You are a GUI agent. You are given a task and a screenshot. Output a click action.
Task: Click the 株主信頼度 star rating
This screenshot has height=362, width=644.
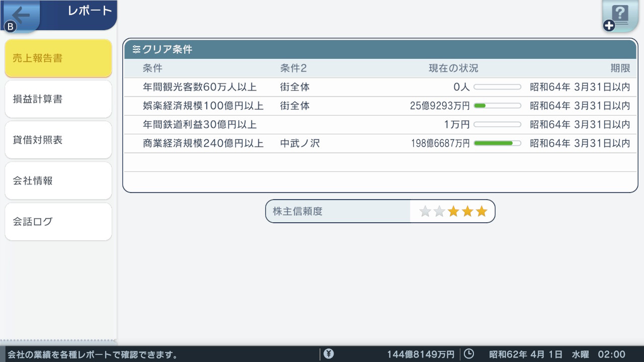[453, 211]
